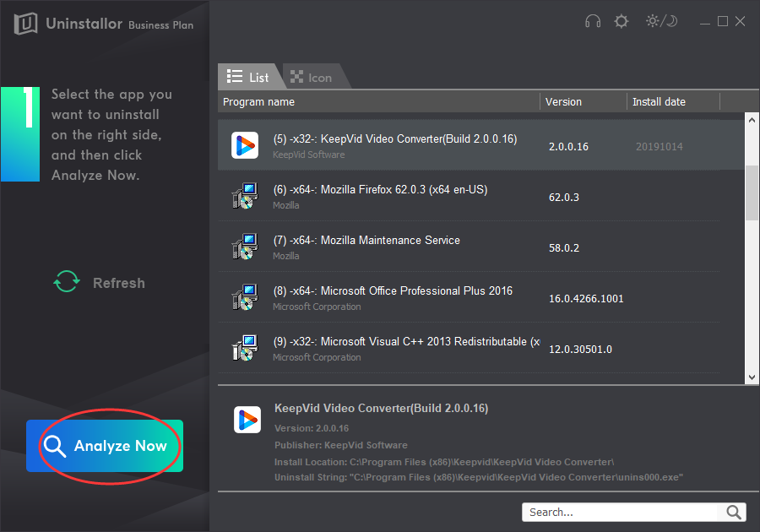
Task: Click the green Refresh arrows icon
Action: point(67,281)
